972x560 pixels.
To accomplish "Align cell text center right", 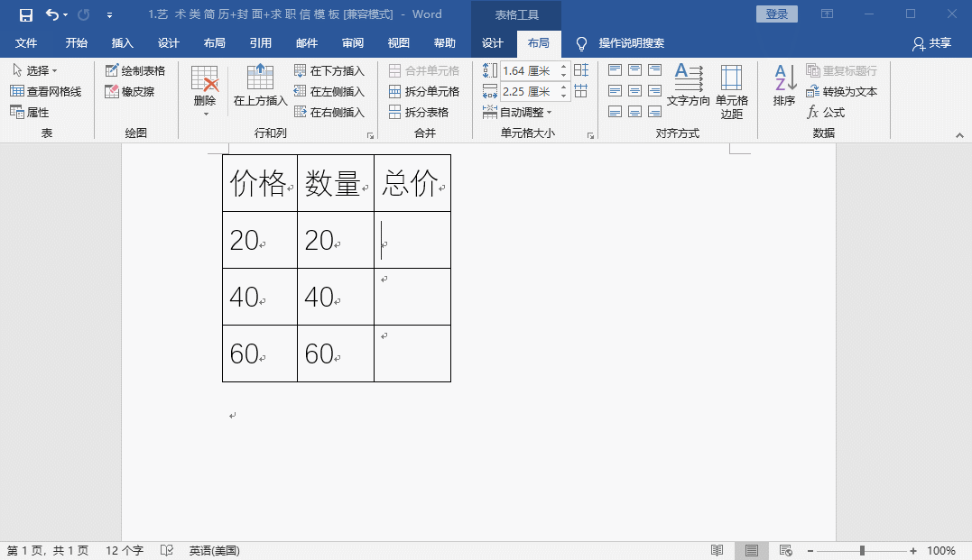I will click(654, 91).
